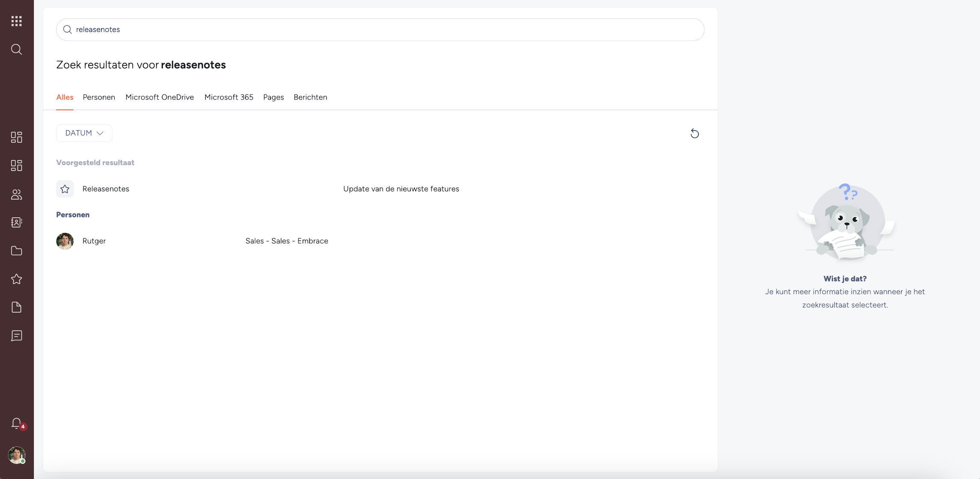Select the Alles tab
The width and height of the screenshot is (980, 479).
click(x=65, y=97)
